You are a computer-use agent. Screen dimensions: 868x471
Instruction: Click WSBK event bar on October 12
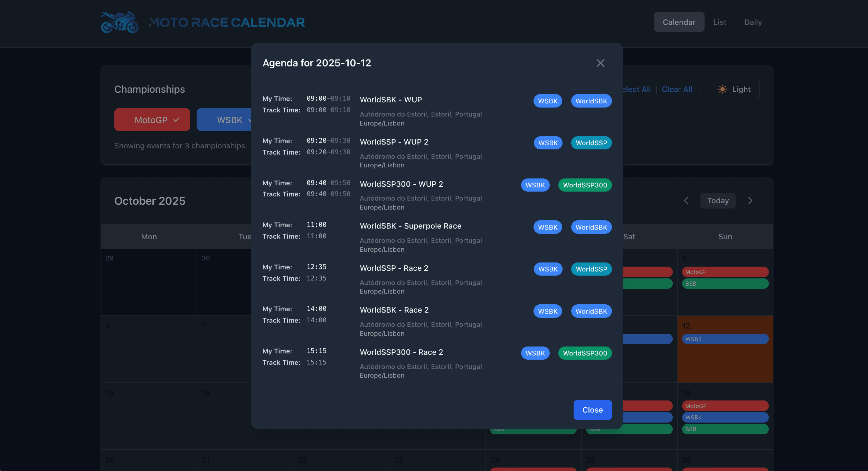[725, 339]
